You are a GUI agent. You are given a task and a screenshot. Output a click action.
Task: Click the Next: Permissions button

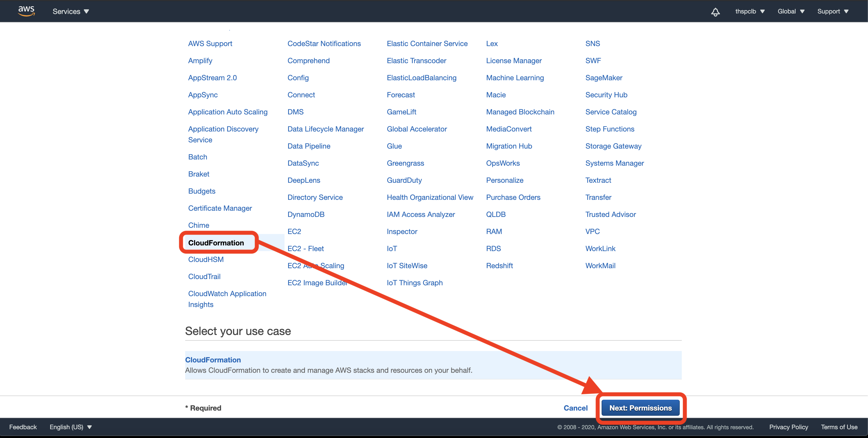pos(640,408)
